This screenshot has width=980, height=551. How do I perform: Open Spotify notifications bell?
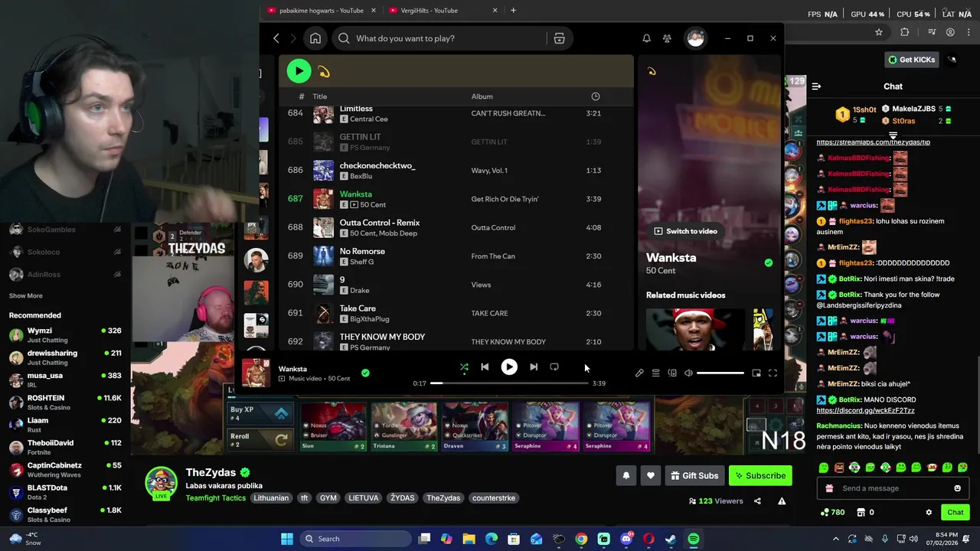(x=646, y=38)
